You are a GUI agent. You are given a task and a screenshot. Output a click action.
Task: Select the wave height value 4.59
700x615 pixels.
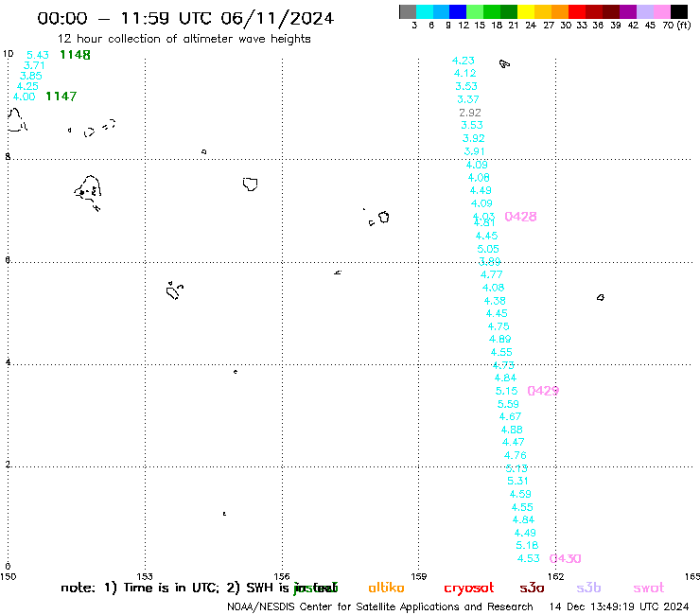tap(520, 494)
